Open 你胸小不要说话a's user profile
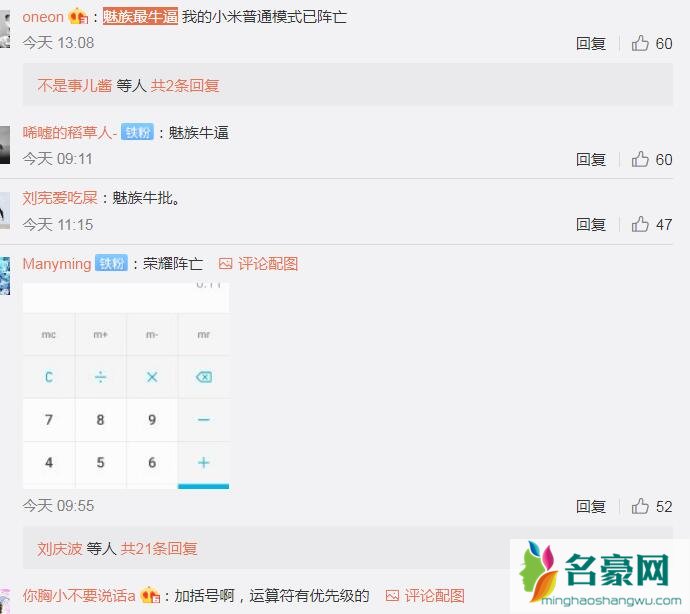Viewport: 690px width, 614px height. 80,596
